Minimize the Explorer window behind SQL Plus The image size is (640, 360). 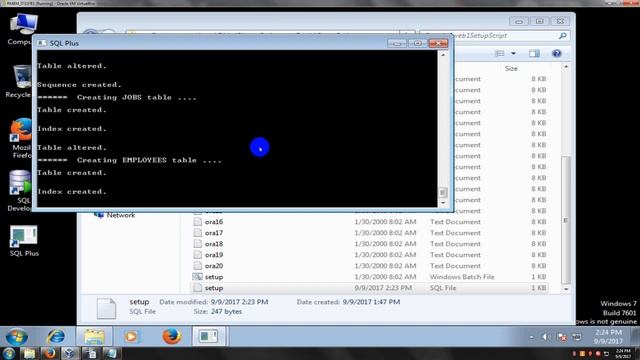[x=519, y=21]
